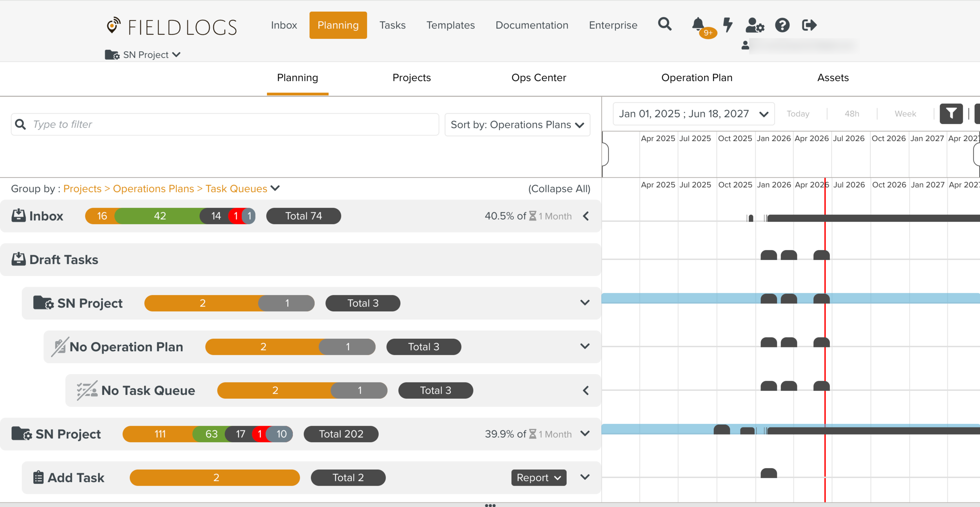Open Enterprise in top navigation
980x507 pixels.
point(613,25)
